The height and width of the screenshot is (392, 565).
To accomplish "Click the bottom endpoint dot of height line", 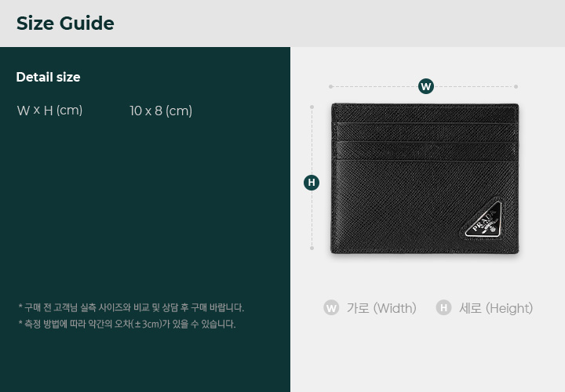I will 312,248.
